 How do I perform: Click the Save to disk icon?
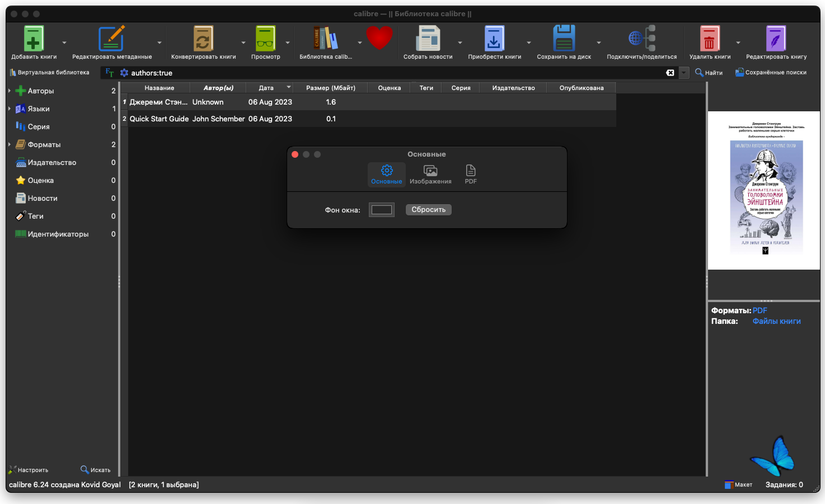pos(564,39)
